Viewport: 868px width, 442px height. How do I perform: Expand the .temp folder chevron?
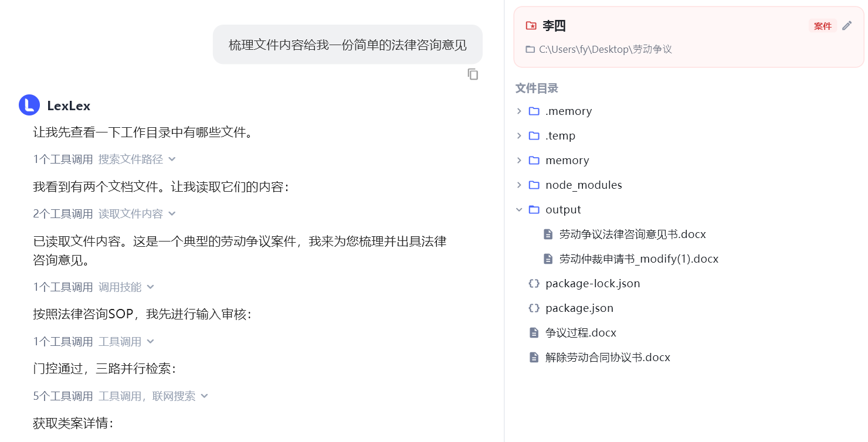coord(519,136)
